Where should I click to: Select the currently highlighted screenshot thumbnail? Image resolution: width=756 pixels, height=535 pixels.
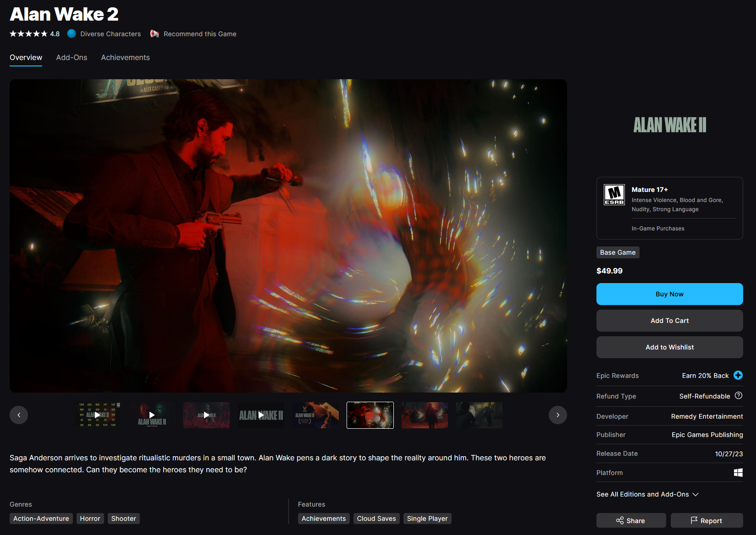[x=370, y=415]
